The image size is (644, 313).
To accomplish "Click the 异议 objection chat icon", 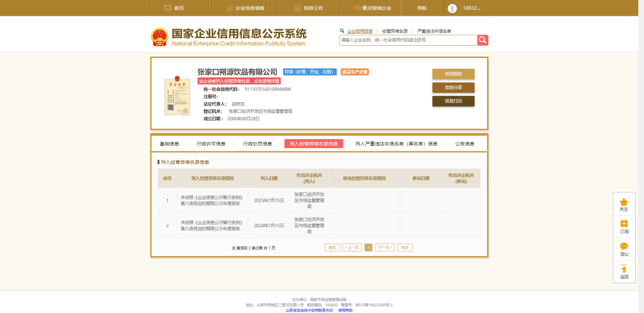I will [x=624, y=246].
